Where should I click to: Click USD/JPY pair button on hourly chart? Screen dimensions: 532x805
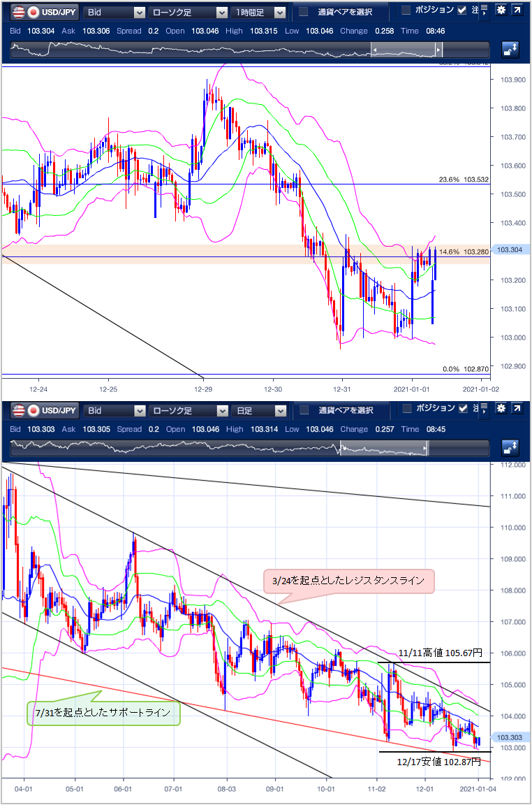tap(43, 12)
